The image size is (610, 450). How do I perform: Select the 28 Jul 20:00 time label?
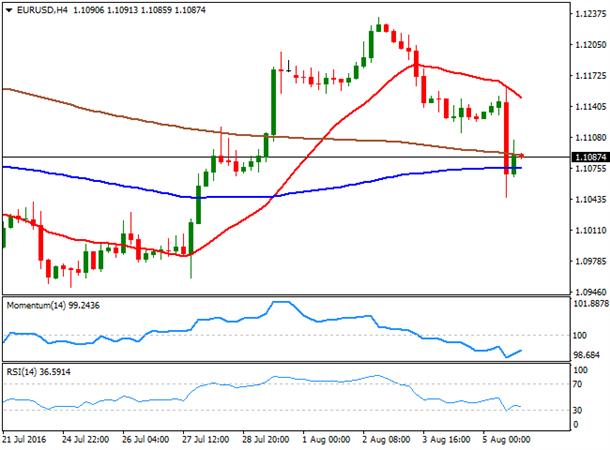tap(266, 440)
